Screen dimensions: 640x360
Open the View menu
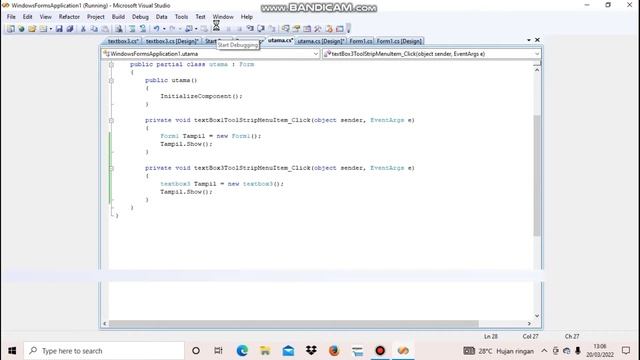pyautogui.click(x=45, y=17)
